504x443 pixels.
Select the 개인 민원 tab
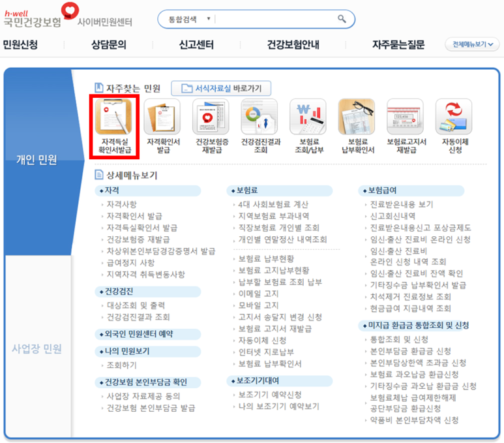tap(37, 160)
